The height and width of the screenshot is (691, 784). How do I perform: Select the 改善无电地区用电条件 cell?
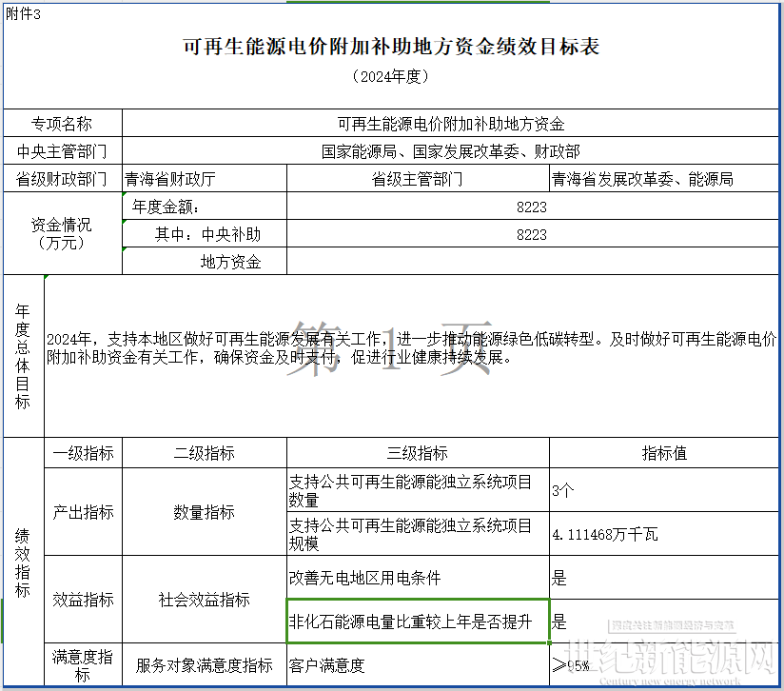pyautogui.click(x=418, y=578)
